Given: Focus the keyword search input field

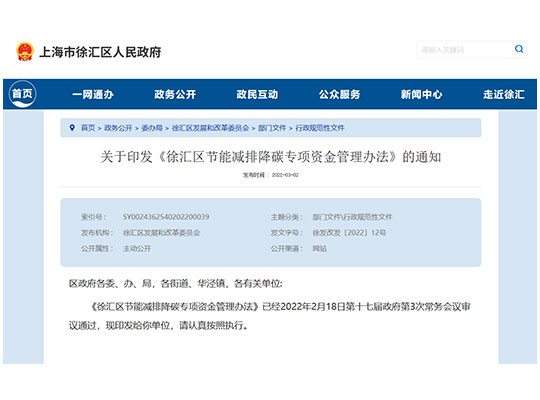Looking at the screenshot, I should click(465, 50).
